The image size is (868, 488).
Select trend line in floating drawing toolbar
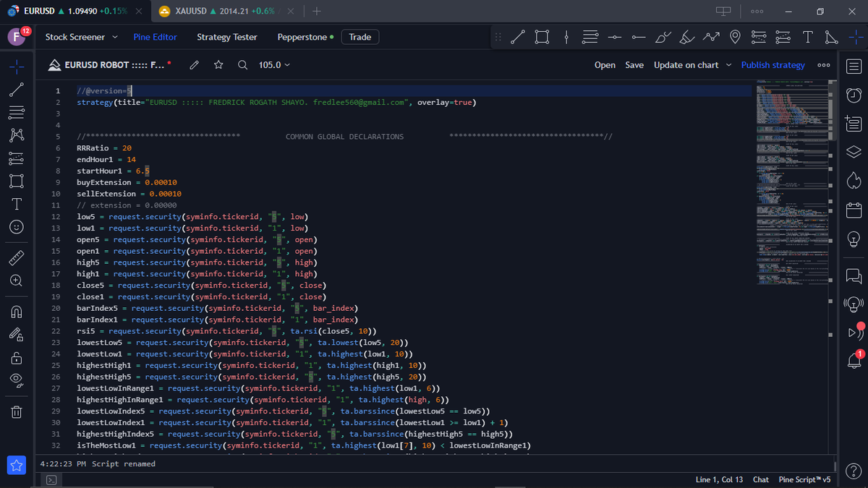point(518,37)
